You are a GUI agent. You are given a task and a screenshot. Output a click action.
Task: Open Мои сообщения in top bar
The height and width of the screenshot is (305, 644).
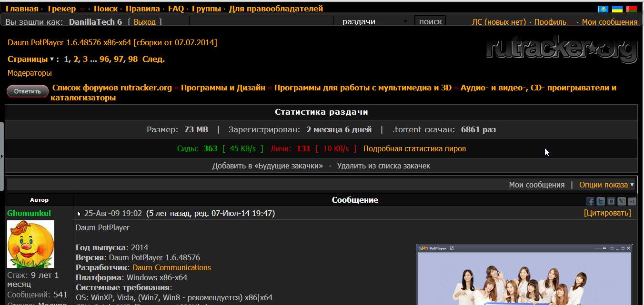[x=609, y=22]
